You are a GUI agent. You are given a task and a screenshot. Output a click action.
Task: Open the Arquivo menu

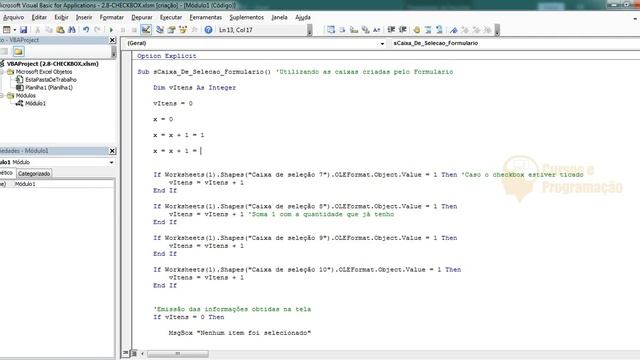[x=13, y=17]
